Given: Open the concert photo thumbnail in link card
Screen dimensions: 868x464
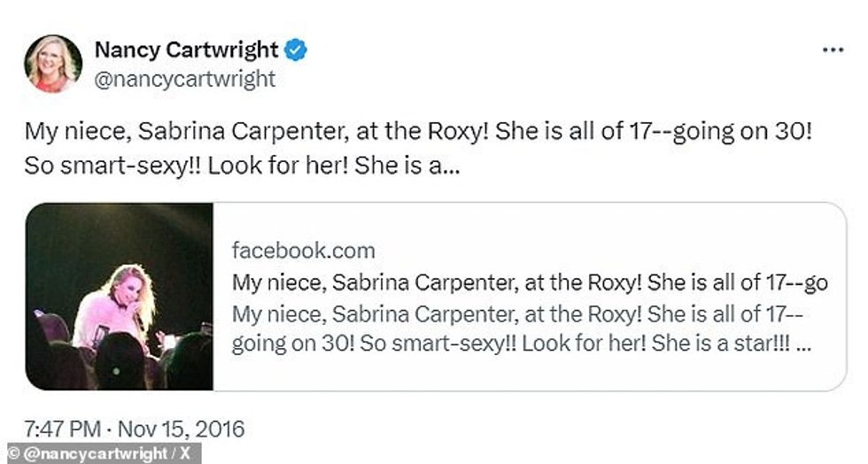Looking at the screenshot, I should [x=120, y=297].
